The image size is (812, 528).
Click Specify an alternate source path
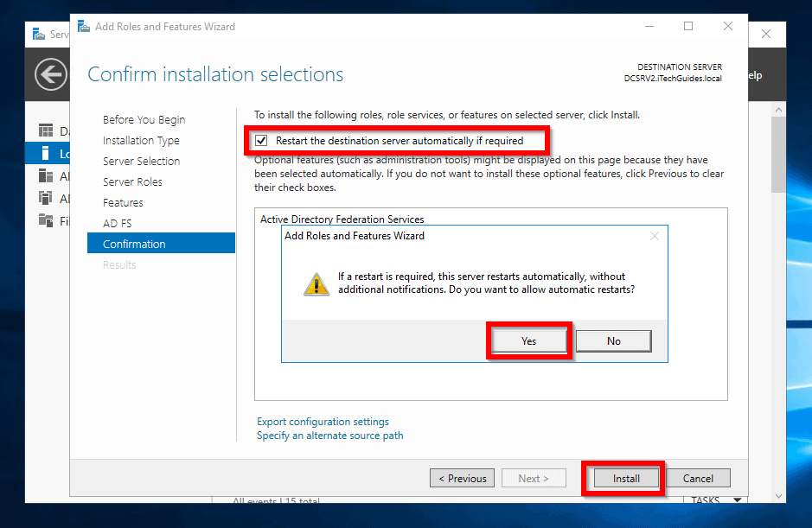pyautogui.click(x=329, y=436)
